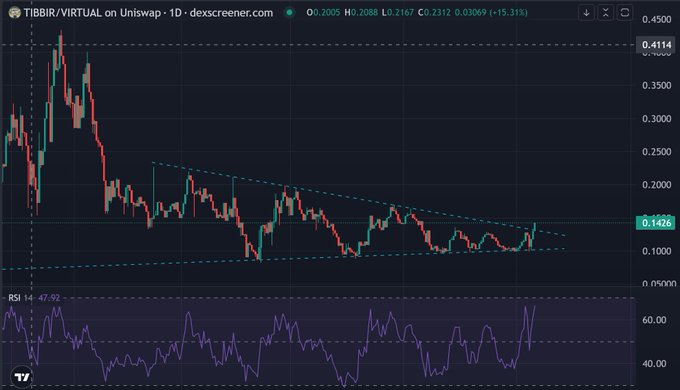Click the TIBBIR token avatar icon
Screen dimensions: 680x390
pos(14,13)
